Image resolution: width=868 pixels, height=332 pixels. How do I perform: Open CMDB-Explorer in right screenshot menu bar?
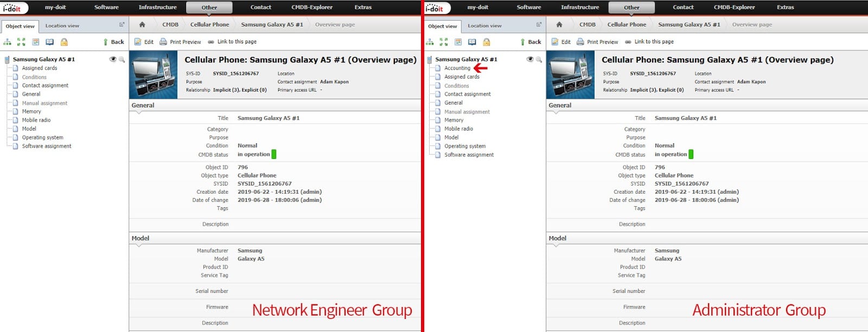[x=735, y=8]
